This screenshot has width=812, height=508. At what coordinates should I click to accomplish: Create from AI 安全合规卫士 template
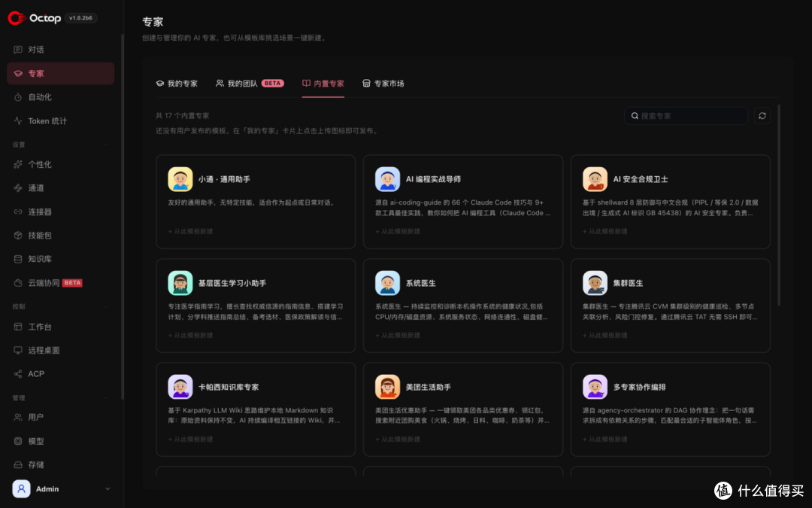tap(604, 231)
